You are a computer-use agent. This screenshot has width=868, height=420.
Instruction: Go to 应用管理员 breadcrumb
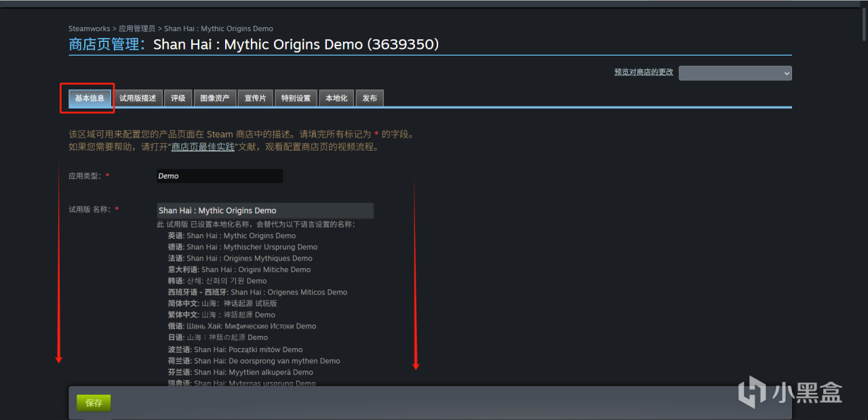click(137, 28)
